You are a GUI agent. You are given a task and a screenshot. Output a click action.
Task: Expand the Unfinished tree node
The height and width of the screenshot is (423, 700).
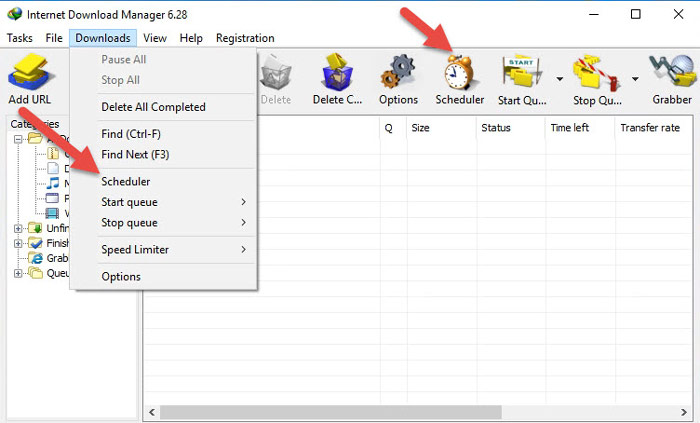18,228
